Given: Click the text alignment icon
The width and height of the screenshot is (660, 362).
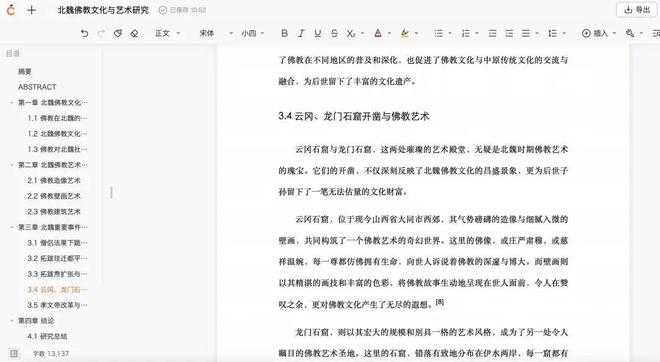Looking at the screenshot, I should click(526, 33).
